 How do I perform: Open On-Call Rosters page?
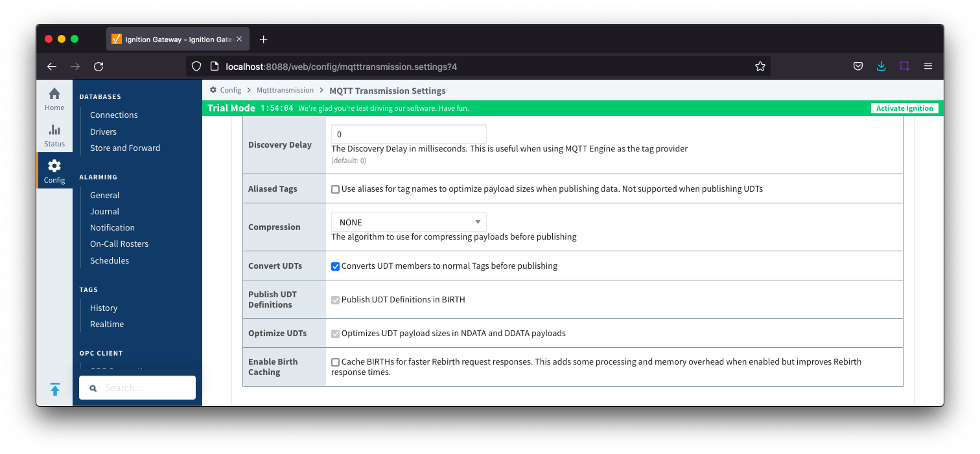119,244
